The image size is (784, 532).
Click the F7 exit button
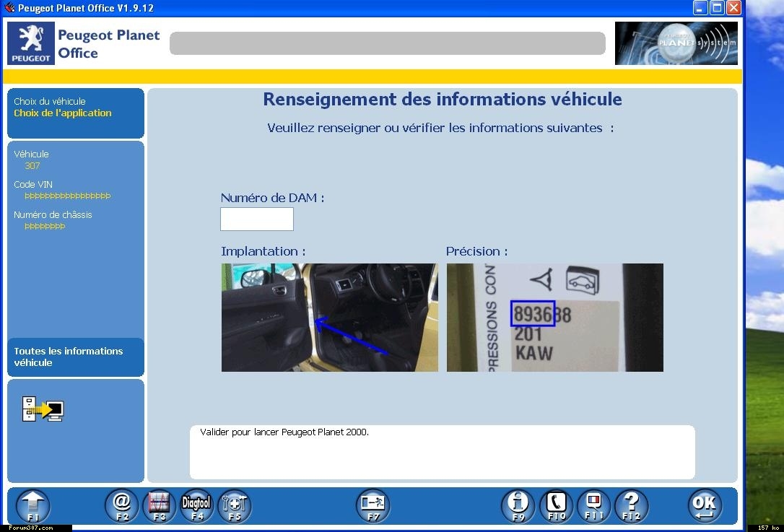coord(373,506)
